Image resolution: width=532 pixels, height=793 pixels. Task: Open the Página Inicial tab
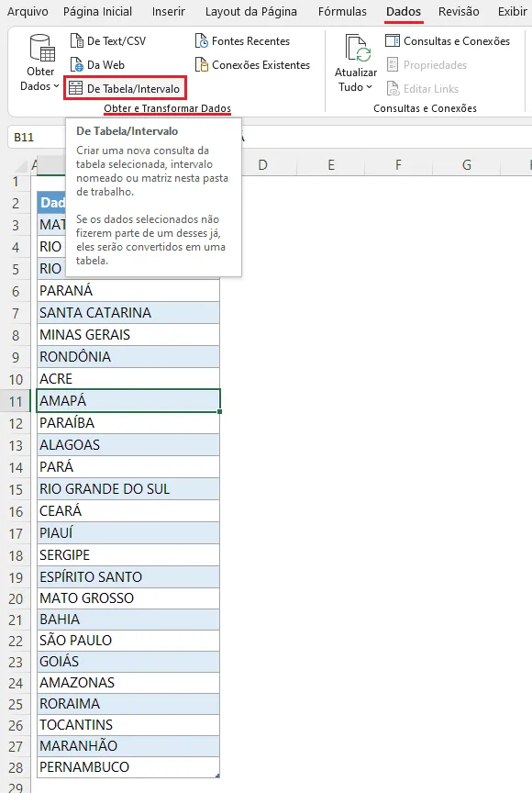click(x=97, y=12)
